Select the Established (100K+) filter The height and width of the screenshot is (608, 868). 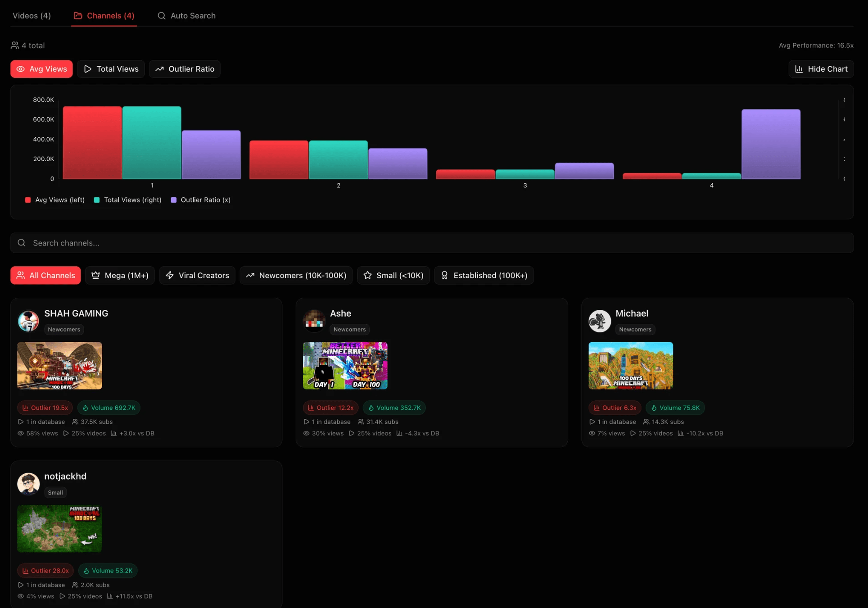pos(484,275)
